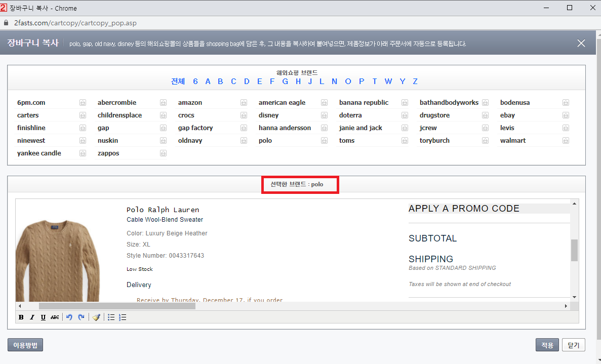Click the 닫기 close button

(x=573, y=345)
